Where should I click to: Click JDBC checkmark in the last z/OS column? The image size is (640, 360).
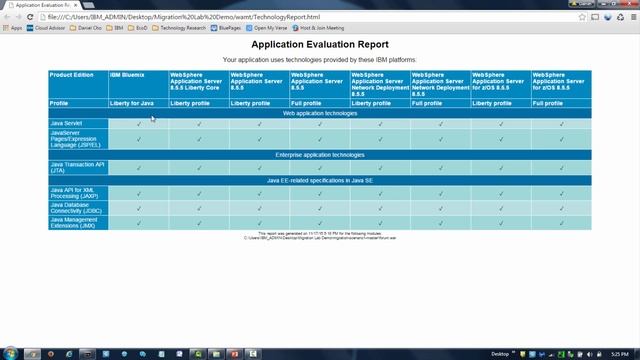562,209
